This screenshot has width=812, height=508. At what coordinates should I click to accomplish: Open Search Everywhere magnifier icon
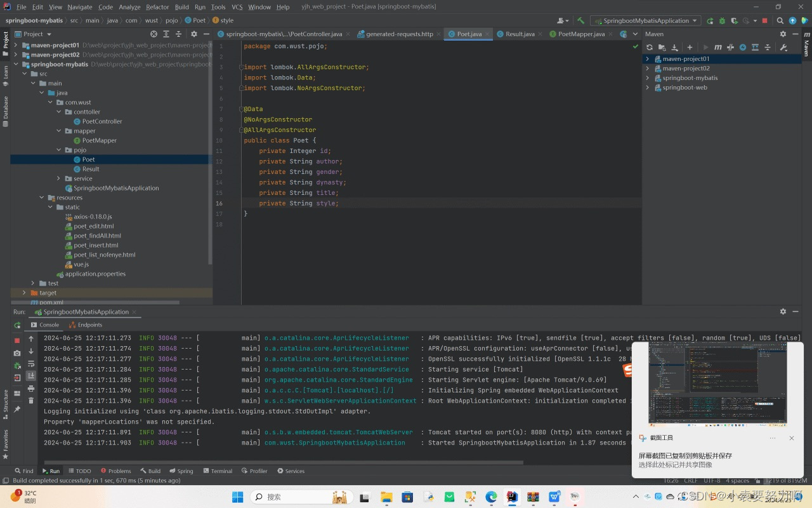click(x=780, y=20)
